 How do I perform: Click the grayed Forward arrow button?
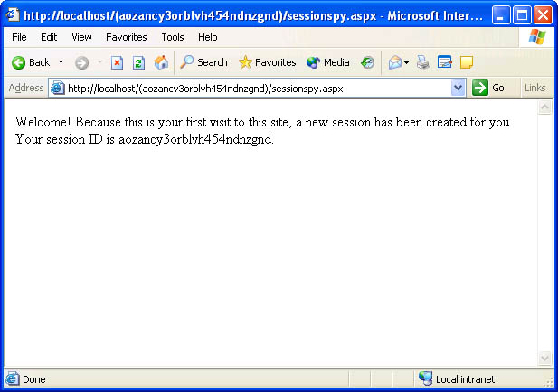click(81, 63)
